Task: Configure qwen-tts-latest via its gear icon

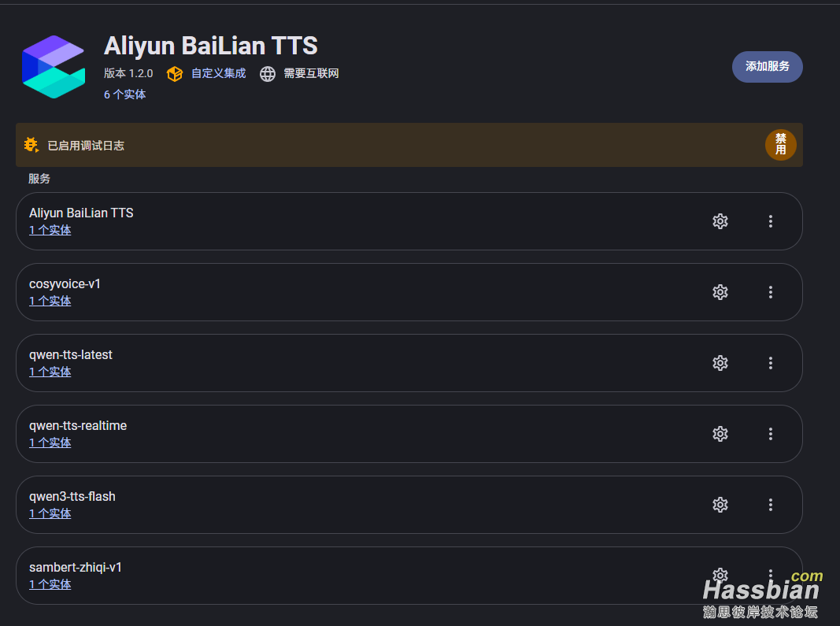Action: click(x=720, y=363)
